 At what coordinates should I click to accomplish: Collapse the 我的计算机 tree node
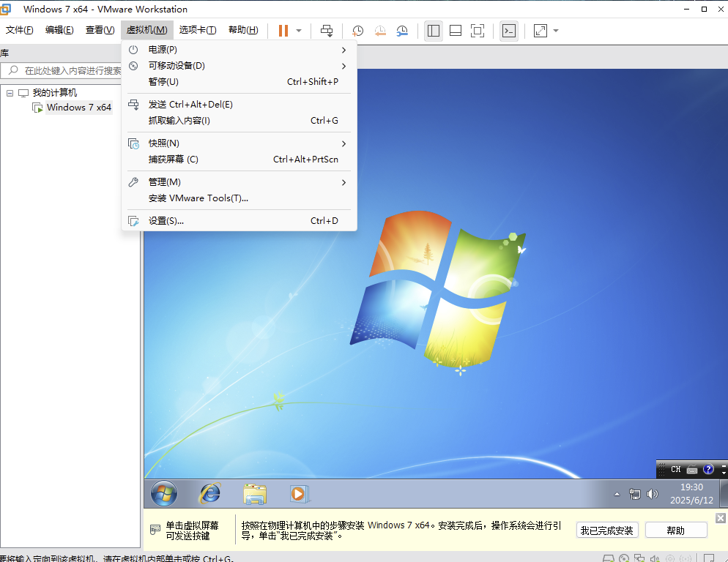point(10,93)
